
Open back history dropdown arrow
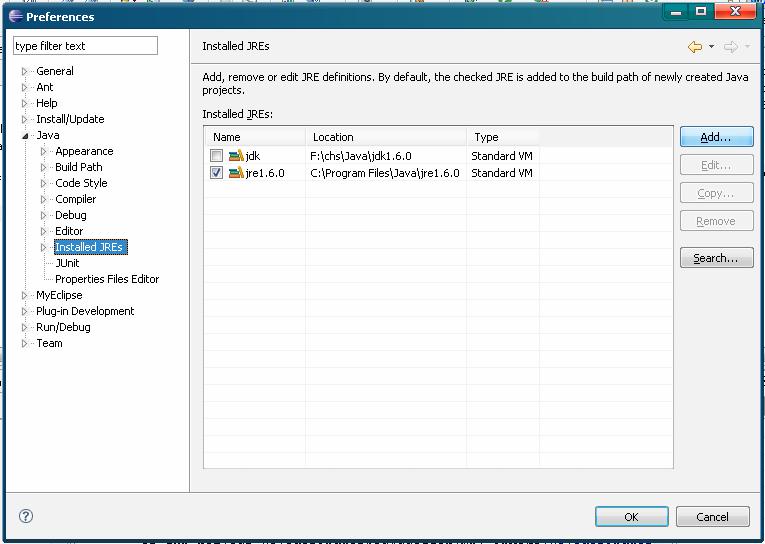(x=711, y=47)
